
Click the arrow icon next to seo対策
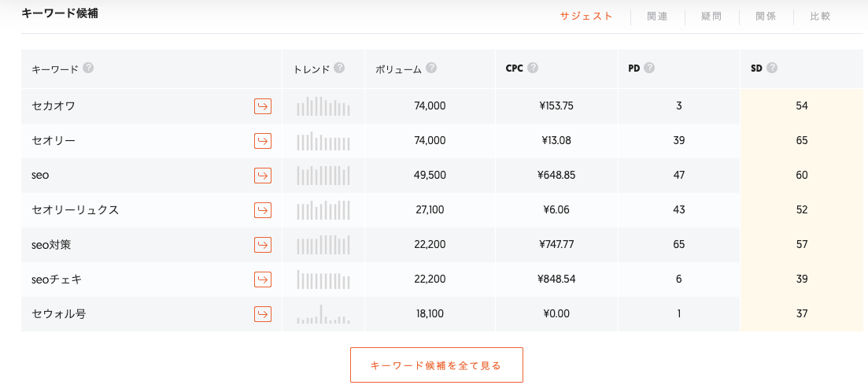(x=263, y=245)
